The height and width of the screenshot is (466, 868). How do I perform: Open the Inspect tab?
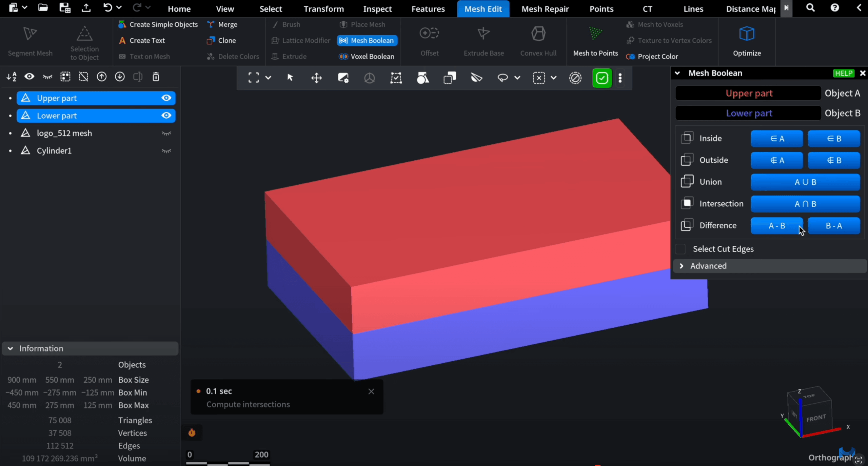point(377,9)
